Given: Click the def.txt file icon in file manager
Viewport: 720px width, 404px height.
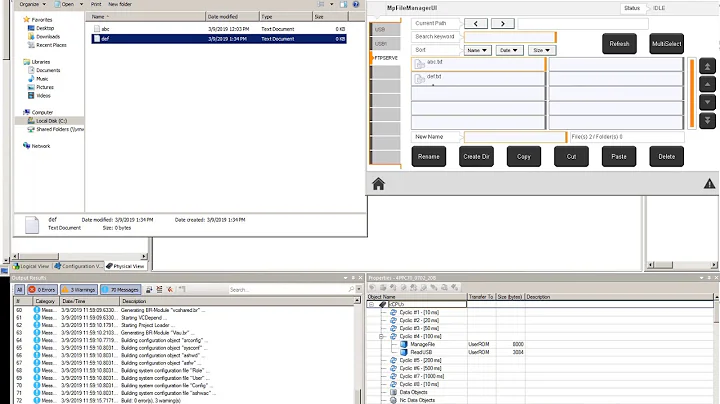Looking at the screenshot, I should [419, 79].
